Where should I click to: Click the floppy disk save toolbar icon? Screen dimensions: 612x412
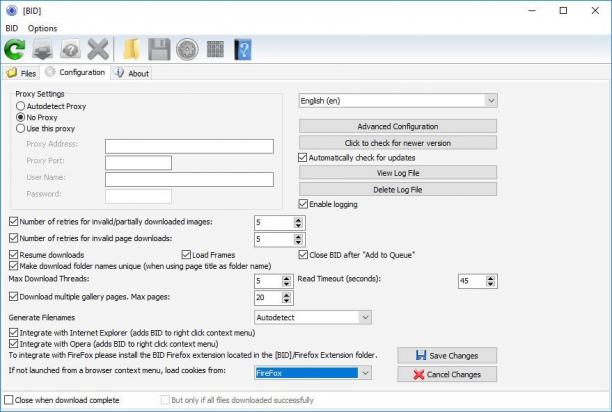(x=159, y=50)
